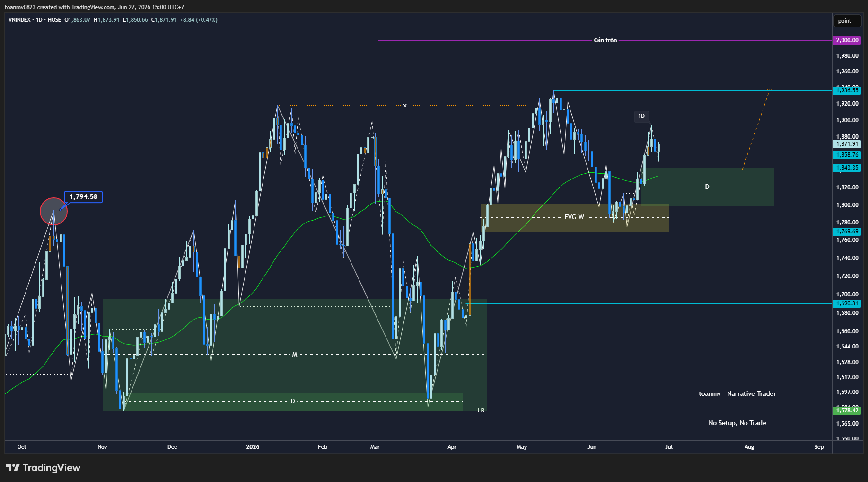This screenshot has height=482, width=868.
Task: Click the 1,843.35 price level label
Action: coord(847,168)
